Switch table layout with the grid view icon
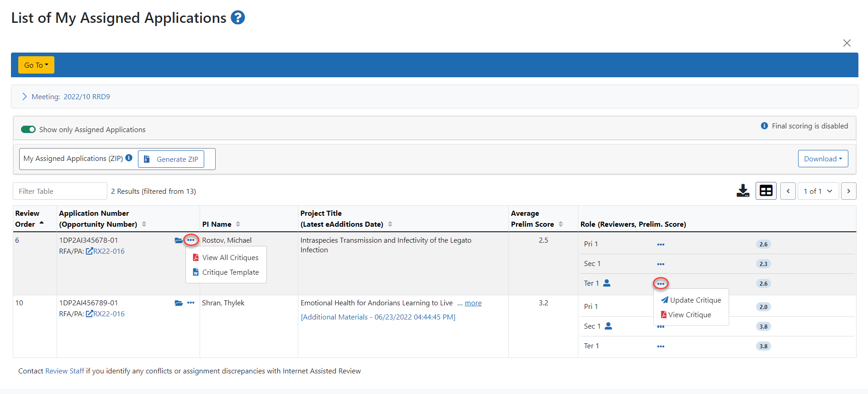This screenshot has height=394, width=868. (766, 191)
